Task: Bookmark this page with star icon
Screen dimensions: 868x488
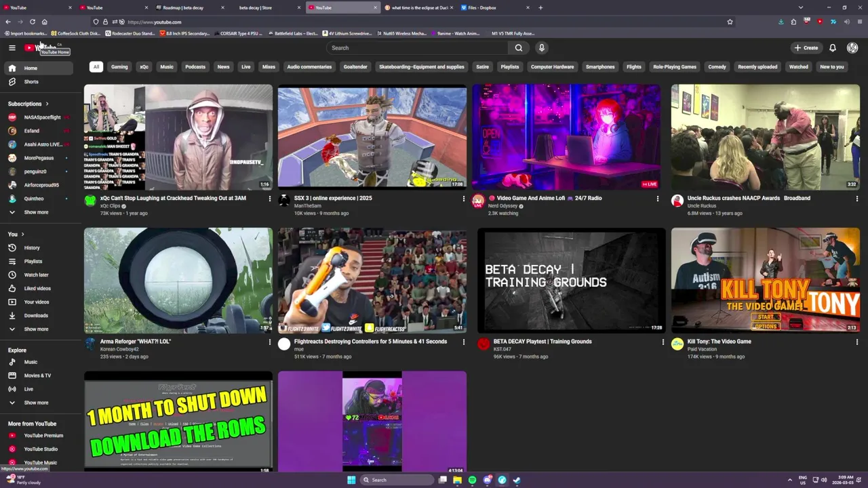Action: pyautogui.click(x=730, y=22)
